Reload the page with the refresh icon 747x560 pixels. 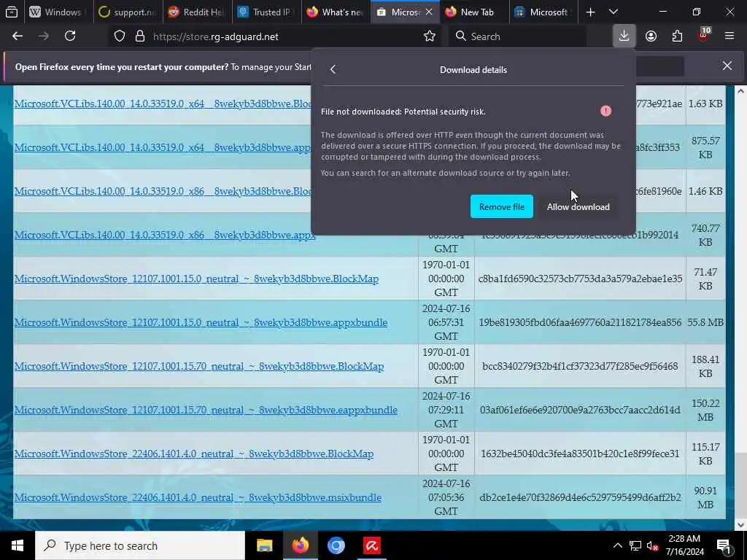pyautogui.click(x=70, y=36)
